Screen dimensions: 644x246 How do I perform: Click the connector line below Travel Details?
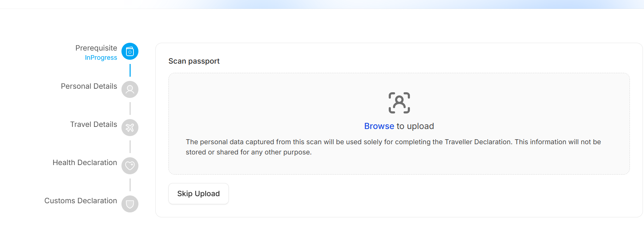130,147
